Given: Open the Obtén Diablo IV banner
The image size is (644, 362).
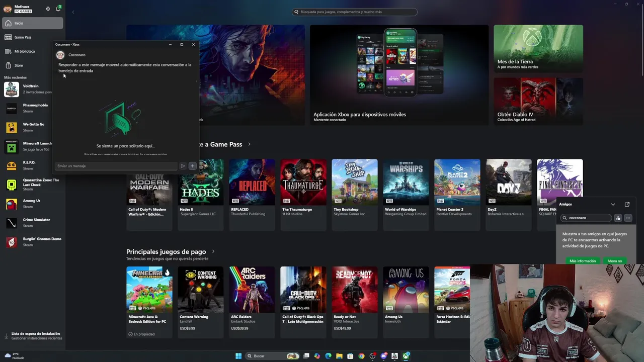Looking at the screenshot, I should coord(538,101).
